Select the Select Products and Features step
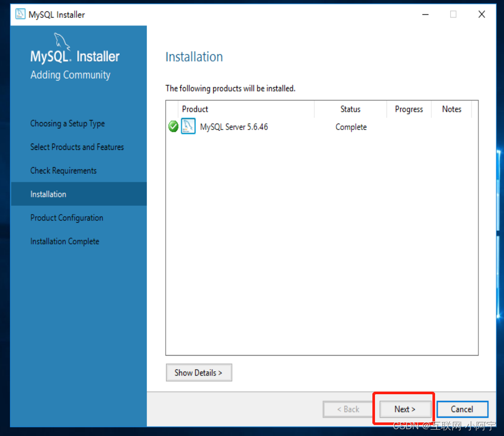504x436 pixels. [77, 147]
